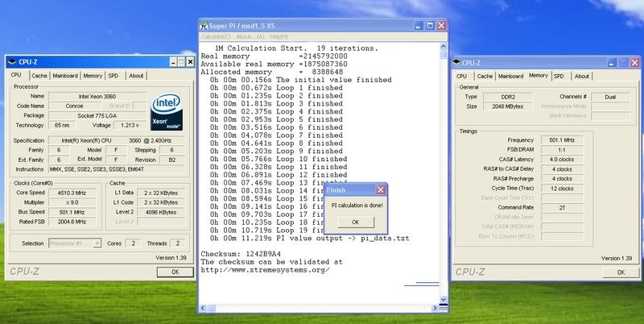Open SPD tab in right CPU-Z window

[559, 76]
